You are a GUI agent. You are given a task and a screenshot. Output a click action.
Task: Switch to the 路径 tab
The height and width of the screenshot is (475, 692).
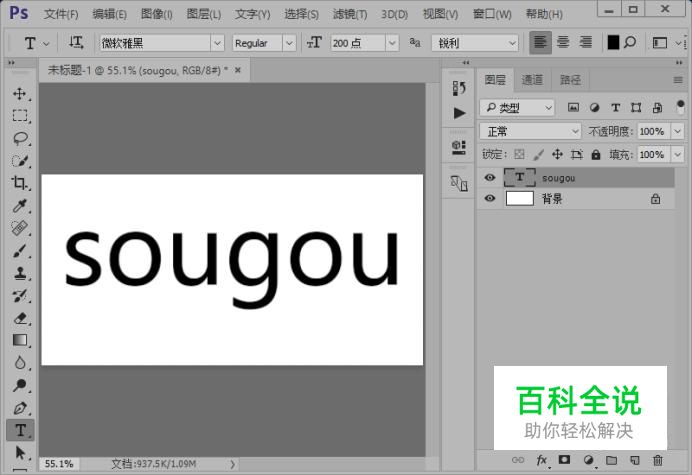571,79
